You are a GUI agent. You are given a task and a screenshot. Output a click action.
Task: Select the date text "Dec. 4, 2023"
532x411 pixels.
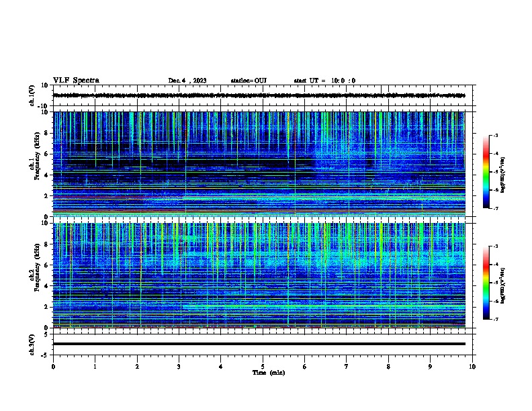coord(187,81)
